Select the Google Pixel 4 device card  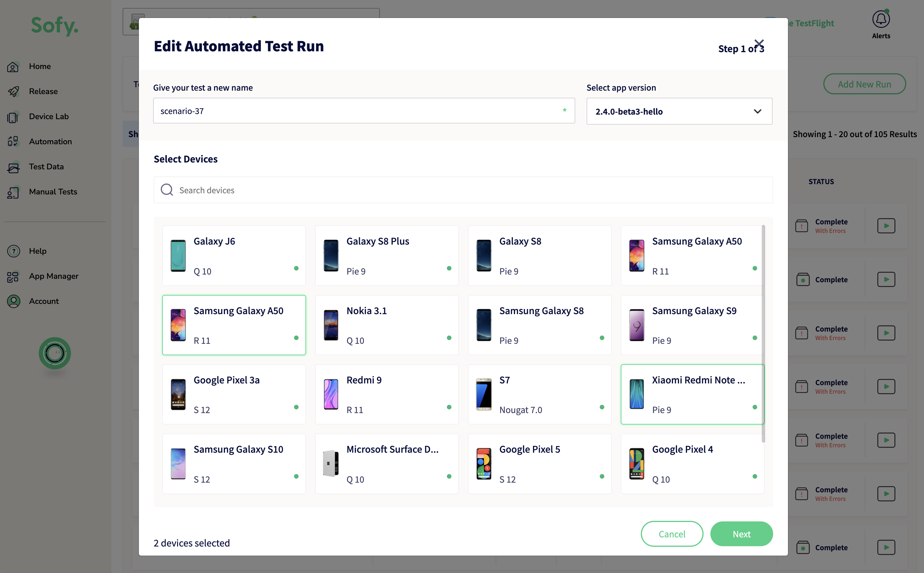tap(692, 464)
